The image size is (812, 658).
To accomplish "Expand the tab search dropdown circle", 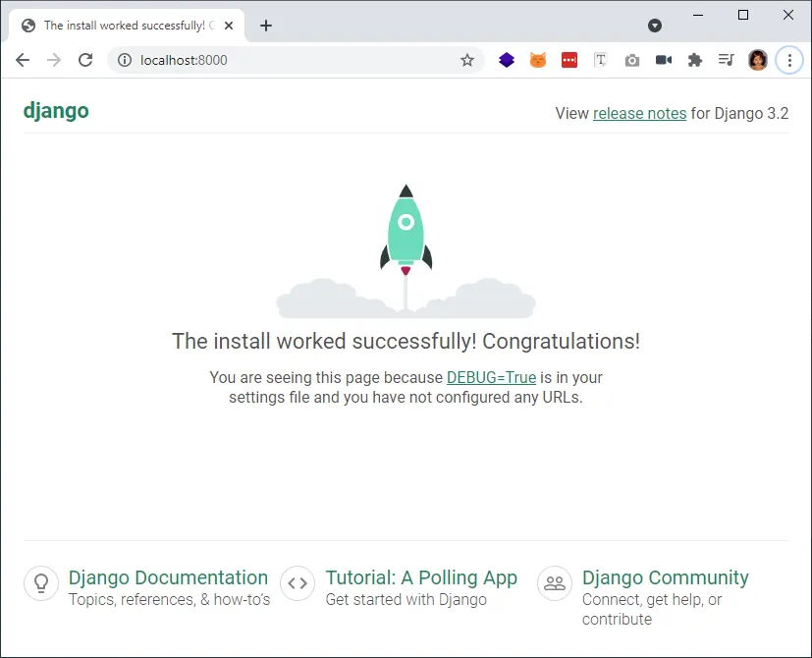I will [655, 26].
